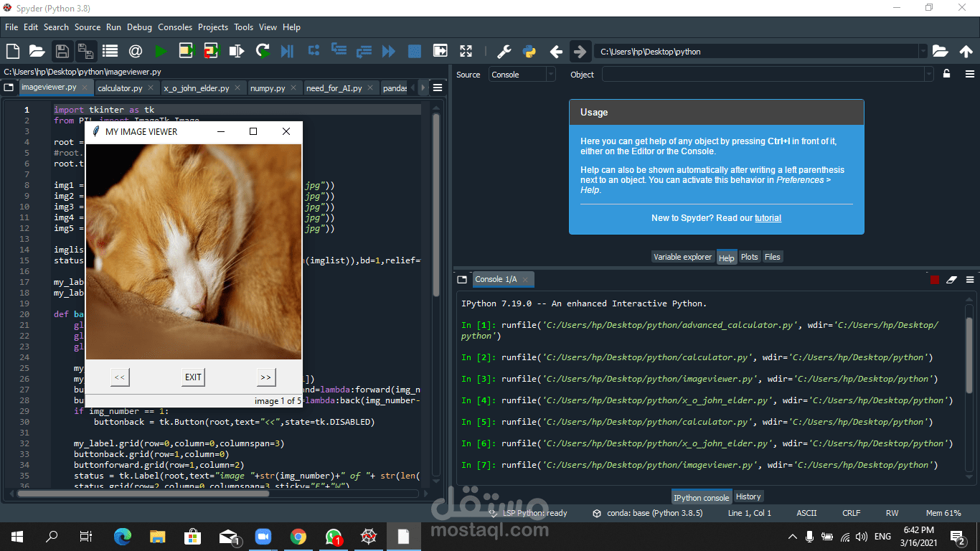
Task: Create a new file with toolbar icon
Action: tap(12, 51)
